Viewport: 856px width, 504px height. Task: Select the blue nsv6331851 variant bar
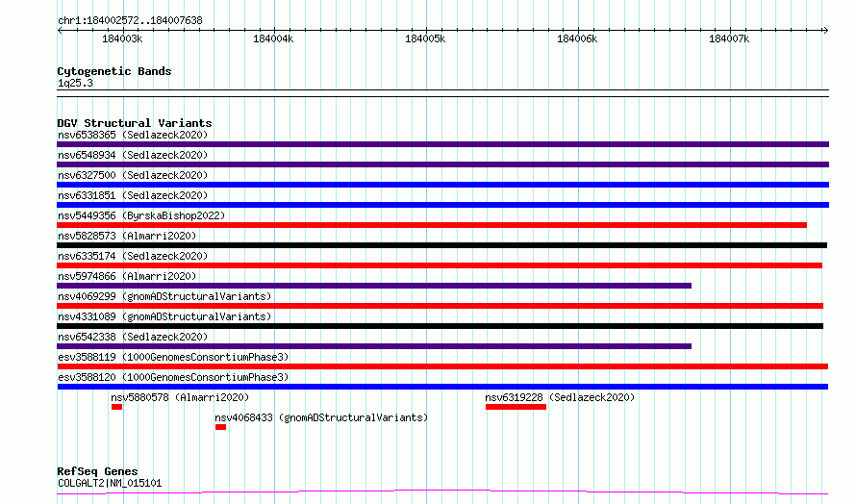442,205
